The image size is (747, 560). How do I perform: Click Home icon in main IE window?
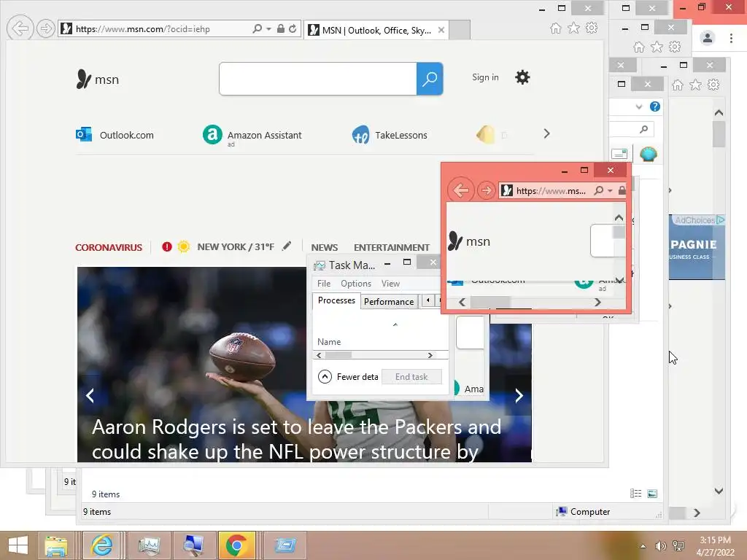pyautogui.click(x=555, y=28)
